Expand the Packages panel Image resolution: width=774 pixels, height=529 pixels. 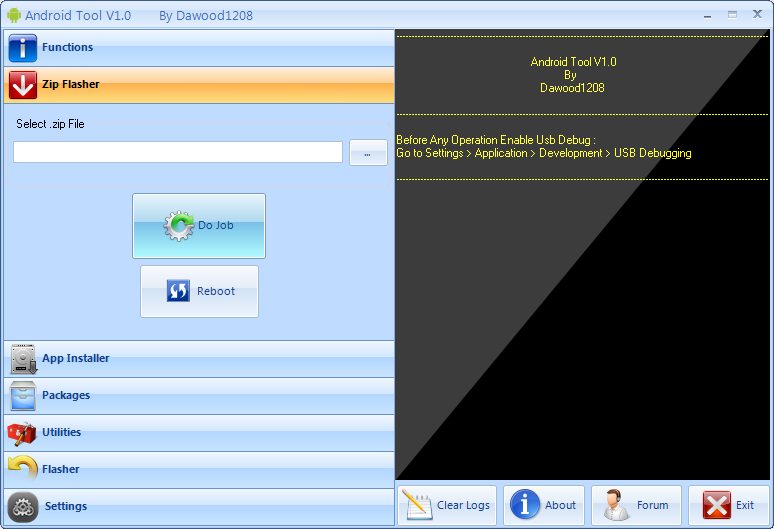[200, 396]
